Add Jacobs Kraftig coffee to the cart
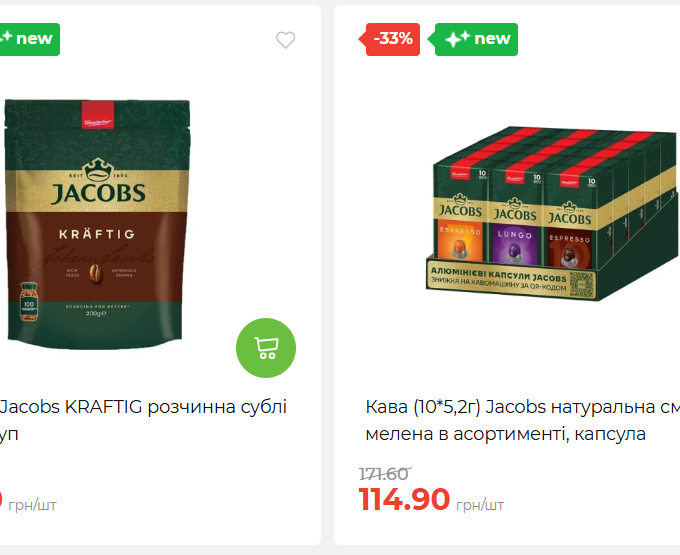This screenshot has width=680, height=555. pos(266,348)
